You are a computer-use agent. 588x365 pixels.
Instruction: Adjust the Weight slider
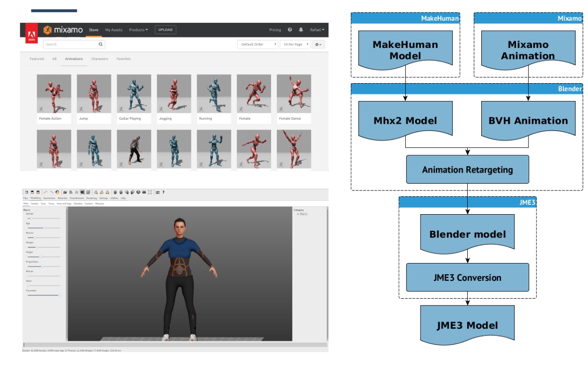[x=43, y=247]
